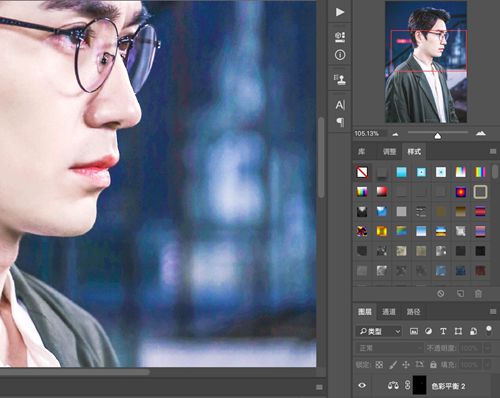The height and width of the screenshot is (398, 500).
Task: Toggle the layer filtering on/off switch
Action: coord(489,330)
